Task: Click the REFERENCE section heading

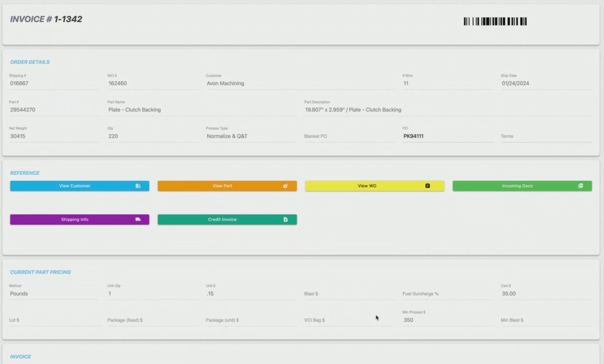Action: tap(25, 173)
